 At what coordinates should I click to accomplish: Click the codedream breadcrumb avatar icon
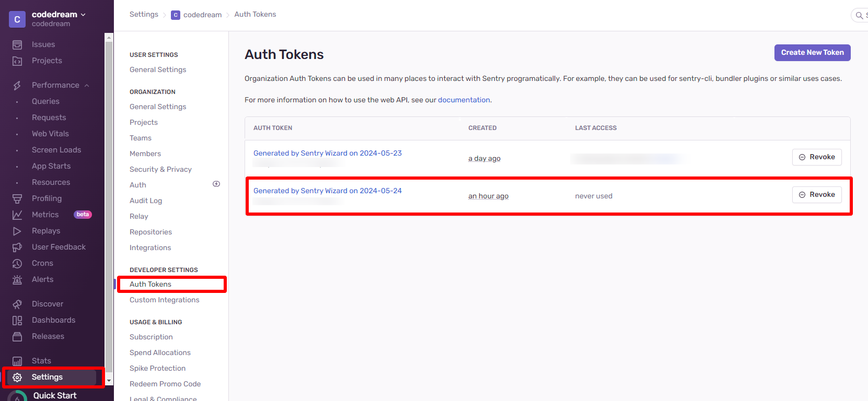176,15
